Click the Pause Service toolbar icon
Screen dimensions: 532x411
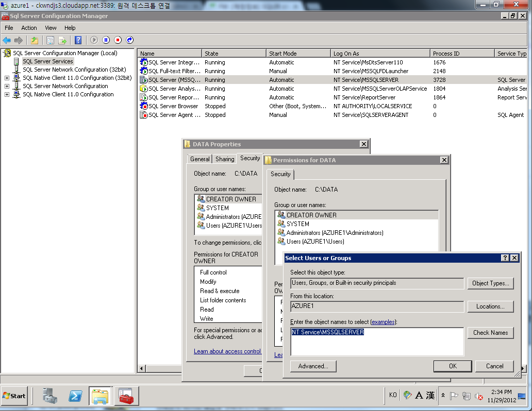pyautogui.click(x=106, y=40)
